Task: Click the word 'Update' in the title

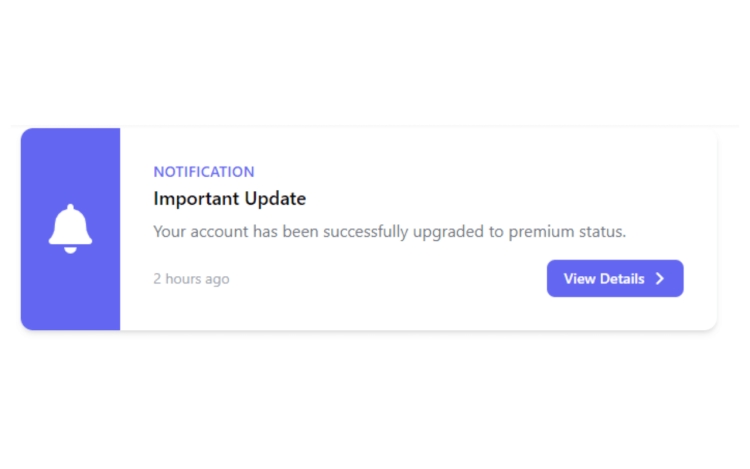Action: pos(275,199)
